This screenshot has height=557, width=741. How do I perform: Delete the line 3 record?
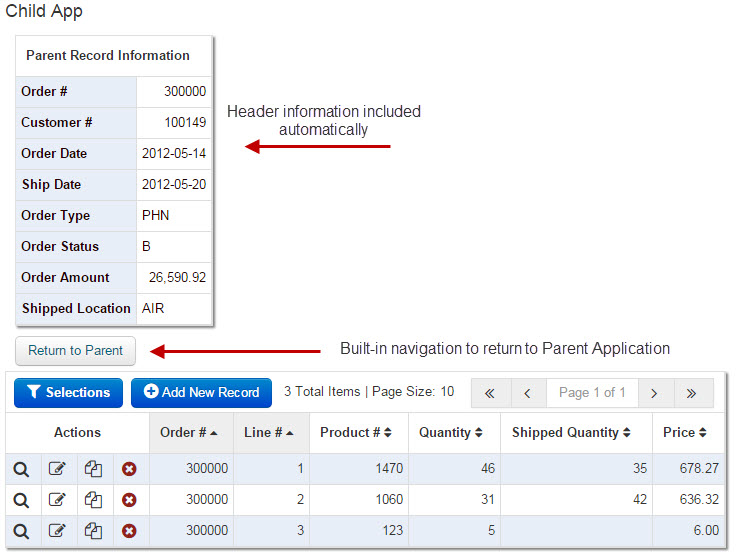(129, 531)
